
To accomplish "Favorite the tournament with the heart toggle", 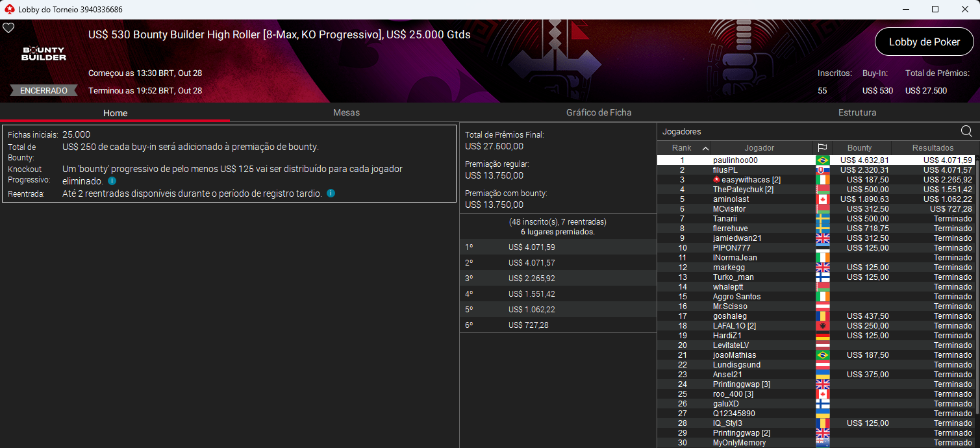I will 8,27.
